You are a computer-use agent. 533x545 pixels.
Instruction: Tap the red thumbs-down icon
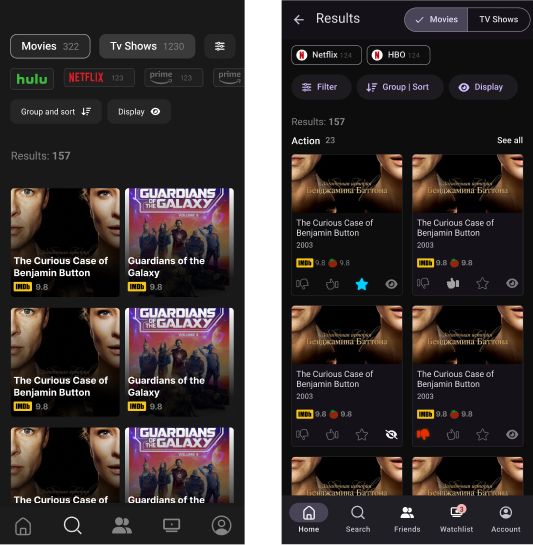(423, 434)
